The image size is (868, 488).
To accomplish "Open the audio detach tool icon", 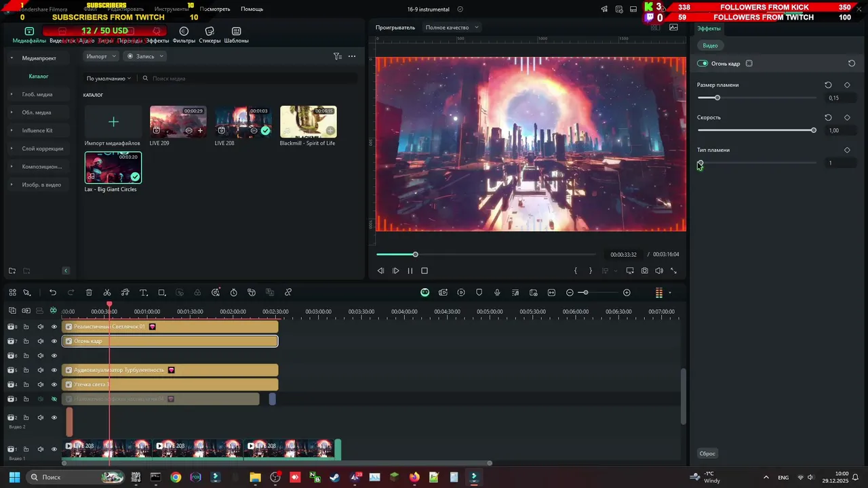I will [x=125, y=293].
